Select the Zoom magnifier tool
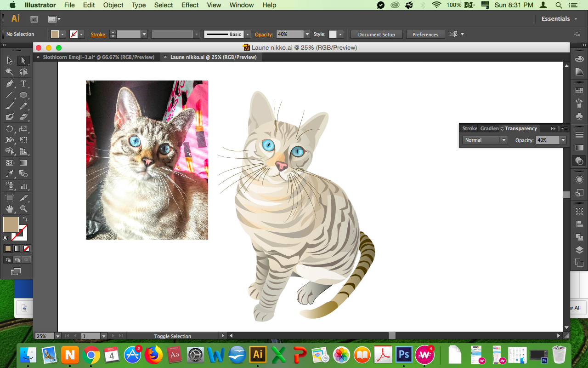Viewport: 588px width, 368px height. click(23, 209)
